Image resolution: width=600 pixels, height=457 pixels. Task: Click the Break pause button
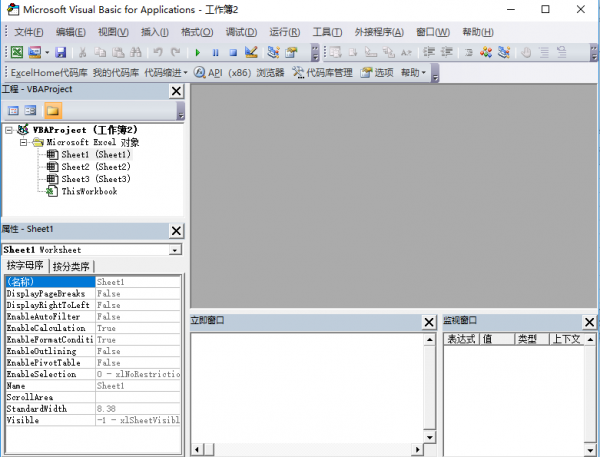coord(215,52)
